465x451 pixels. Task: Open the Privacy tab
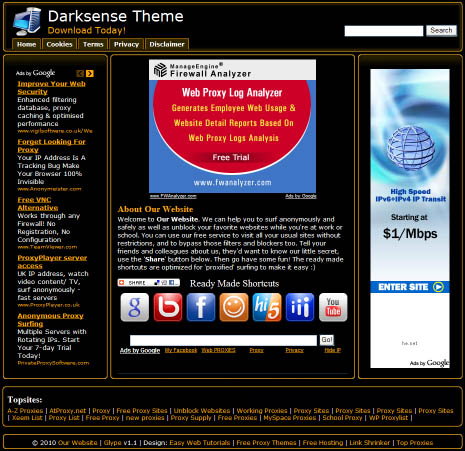click(126, 44)
